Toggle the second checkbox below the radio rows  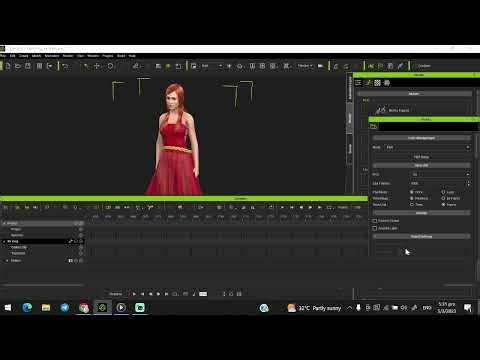tap(375, 228)
